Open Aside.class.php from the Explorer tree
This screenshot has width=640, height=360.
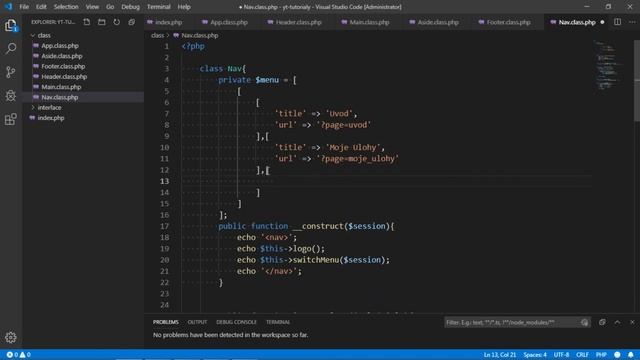point(62,56)
